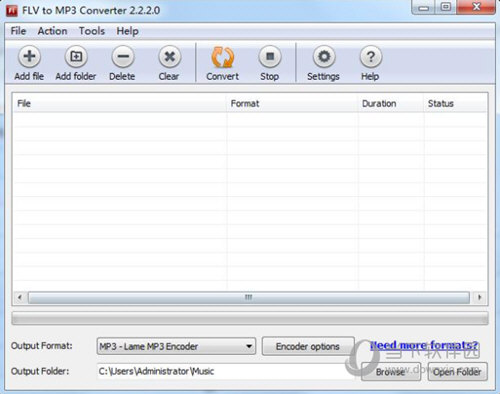
Task: Start conversion with the Convert icon
Action: pos(223,57)
